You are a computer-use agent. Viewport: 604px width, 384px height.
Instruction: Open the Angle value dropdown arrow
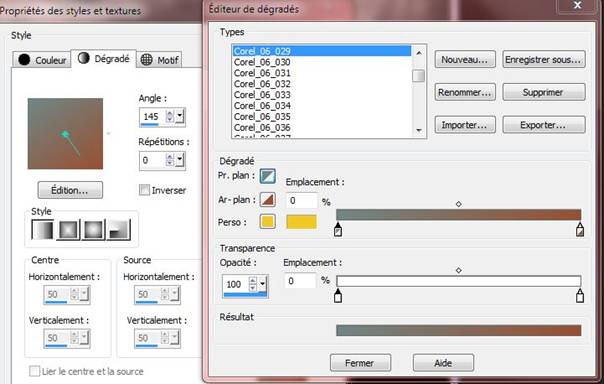coord(180,116)
